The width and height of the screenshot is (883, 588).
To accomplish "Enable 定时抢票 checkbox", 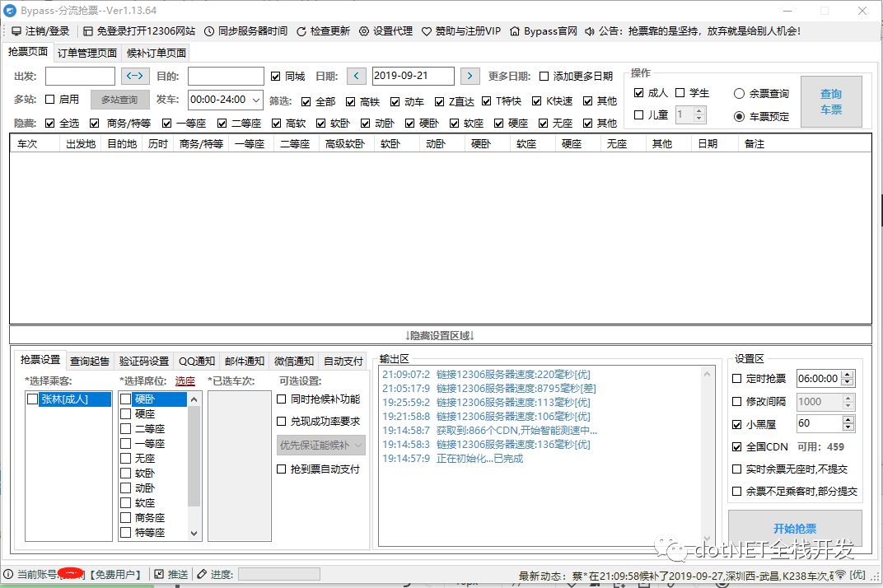I will coord(736,379).
